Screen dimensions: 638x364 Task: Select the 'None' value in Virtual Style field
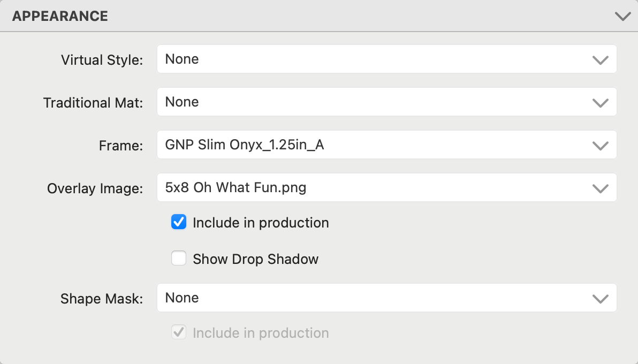tap(182, 59)
